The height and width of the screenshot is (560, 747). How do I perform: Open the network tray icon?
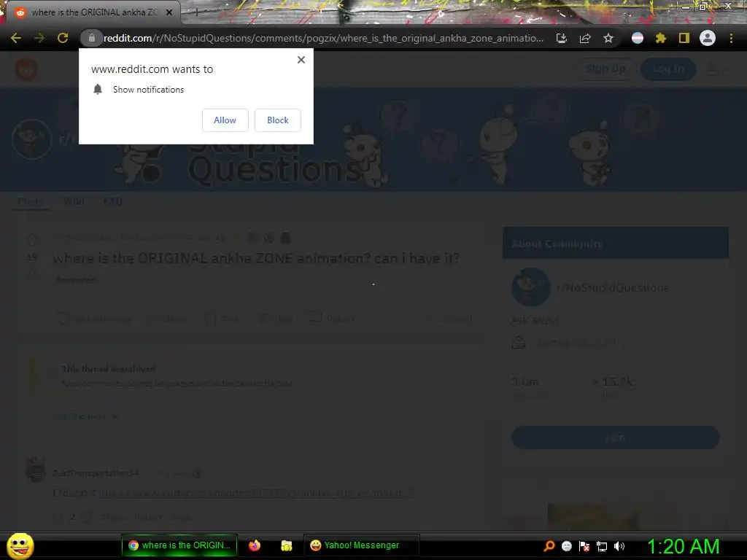point(602,546)
